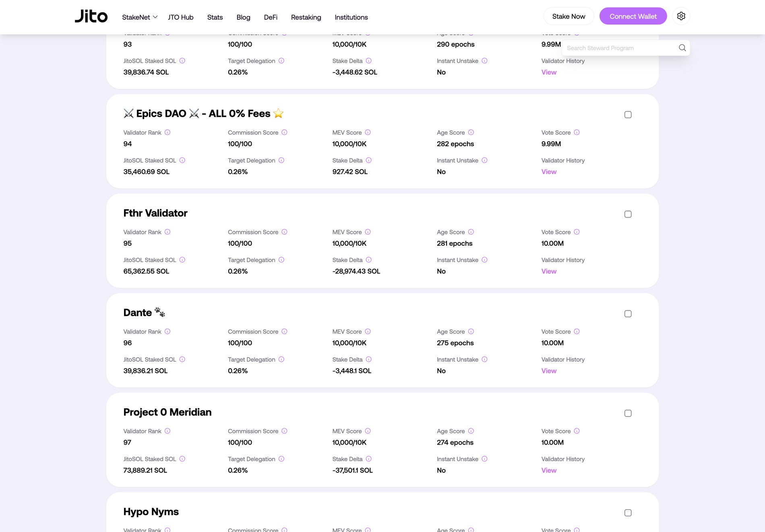Click Project 0 Meridian Instant Unstake info icon
Viewport: 765px width, 532px height.
click(484, 459)
